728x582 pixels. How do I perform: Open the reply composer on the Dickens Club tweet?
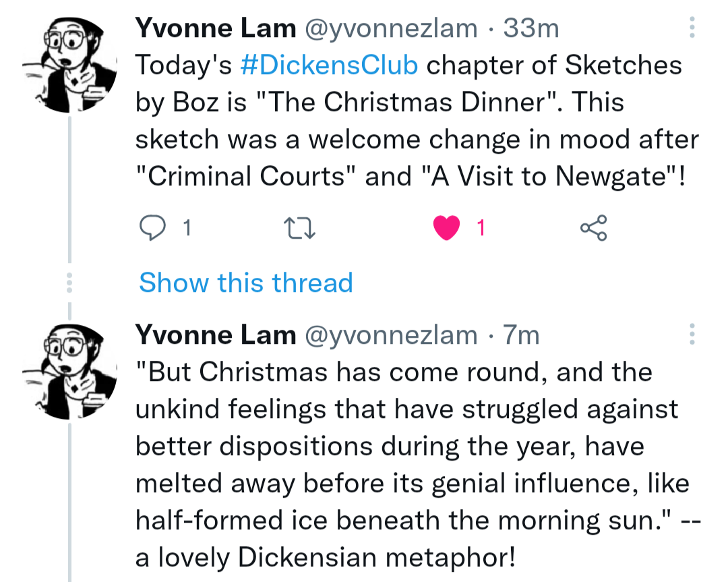154,228
